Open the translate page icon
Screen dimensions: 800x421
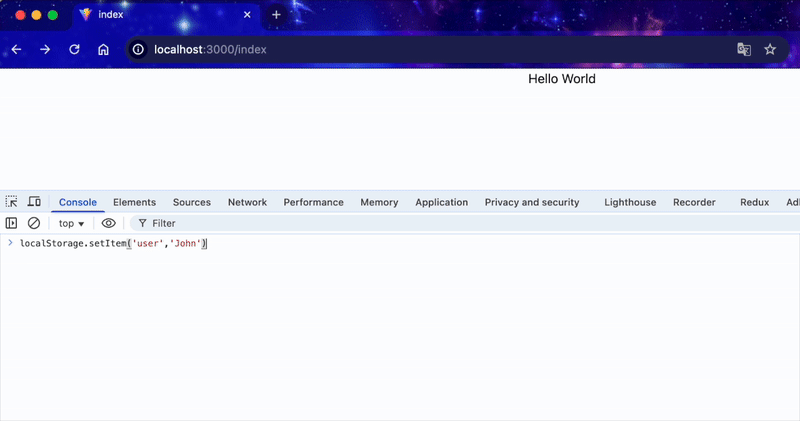coord(744,49)
